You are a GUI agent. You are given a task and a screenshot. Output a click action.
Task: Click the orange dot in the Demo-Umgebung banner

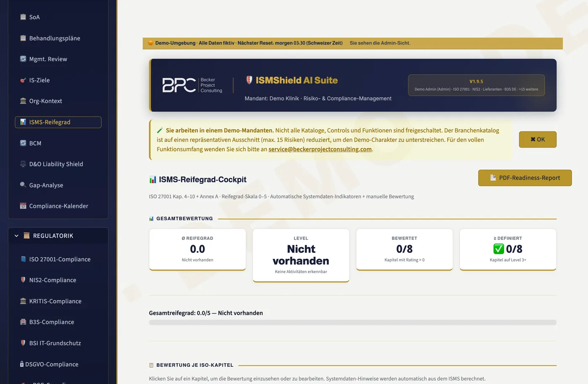point(151,43)
